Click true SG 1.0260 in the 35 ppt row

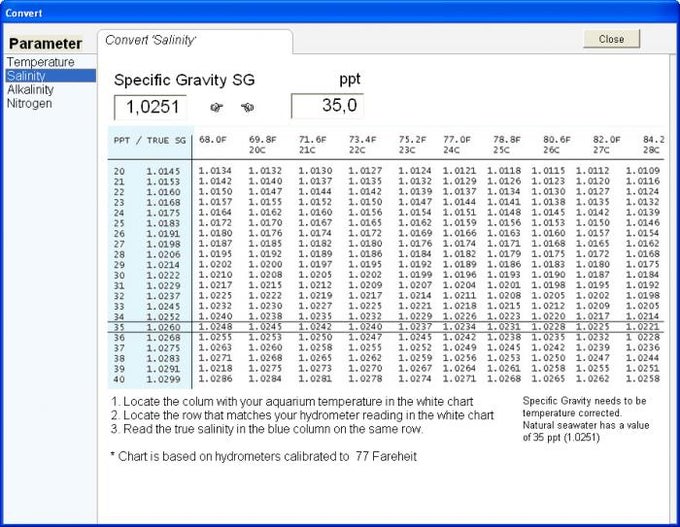(163, 327)
